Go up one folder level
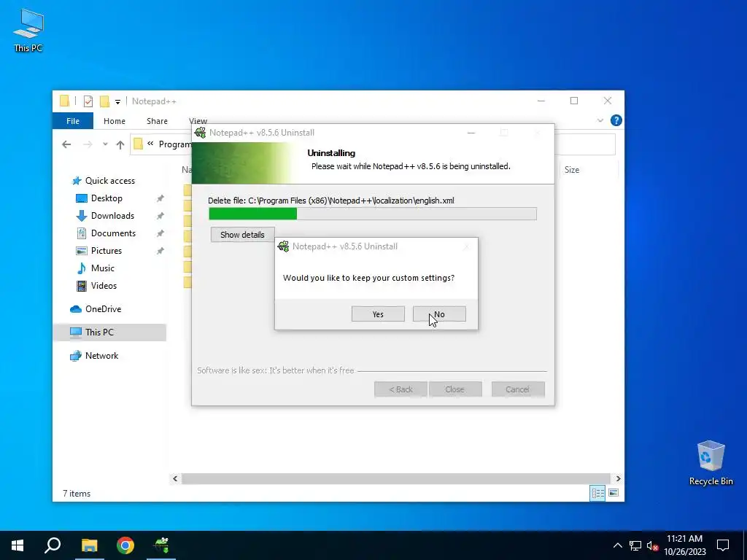 [x=120, y=144]
